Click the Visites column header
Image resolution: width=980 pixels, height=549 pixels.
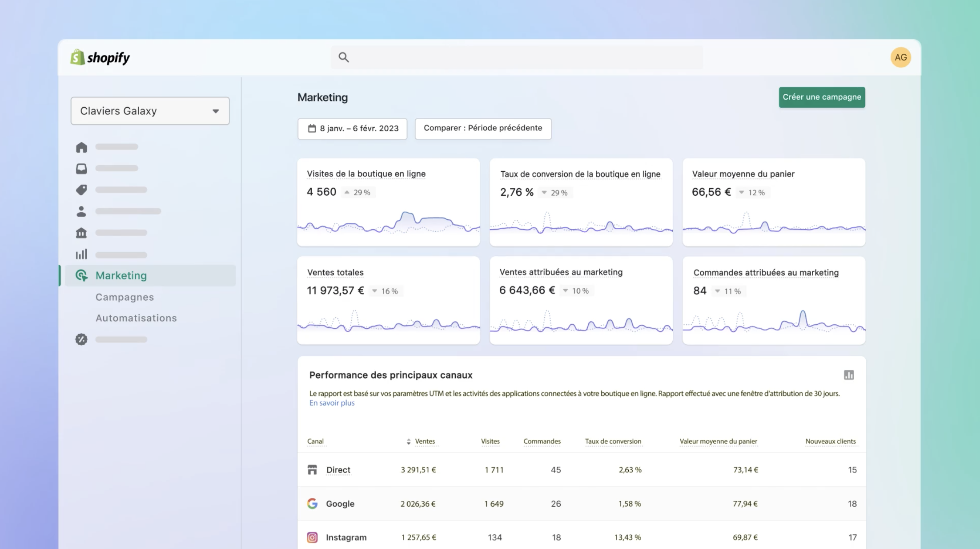pyautogui.click(x=490, y=441)
